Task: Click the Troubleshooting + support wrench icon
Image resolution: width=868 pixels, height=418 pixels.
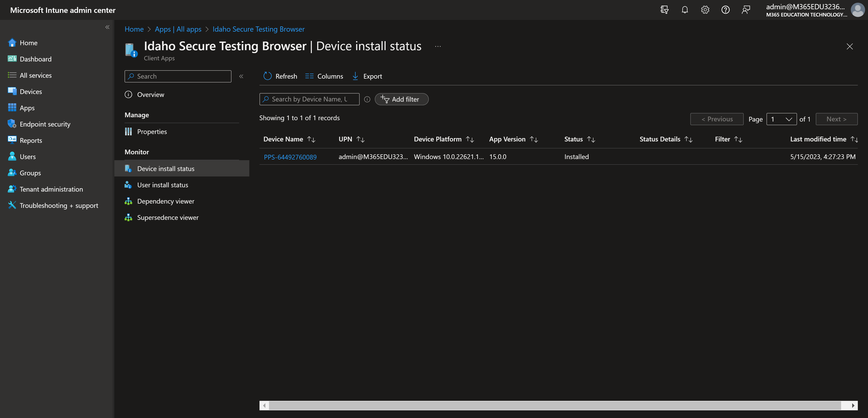Action: coord(12,205)
